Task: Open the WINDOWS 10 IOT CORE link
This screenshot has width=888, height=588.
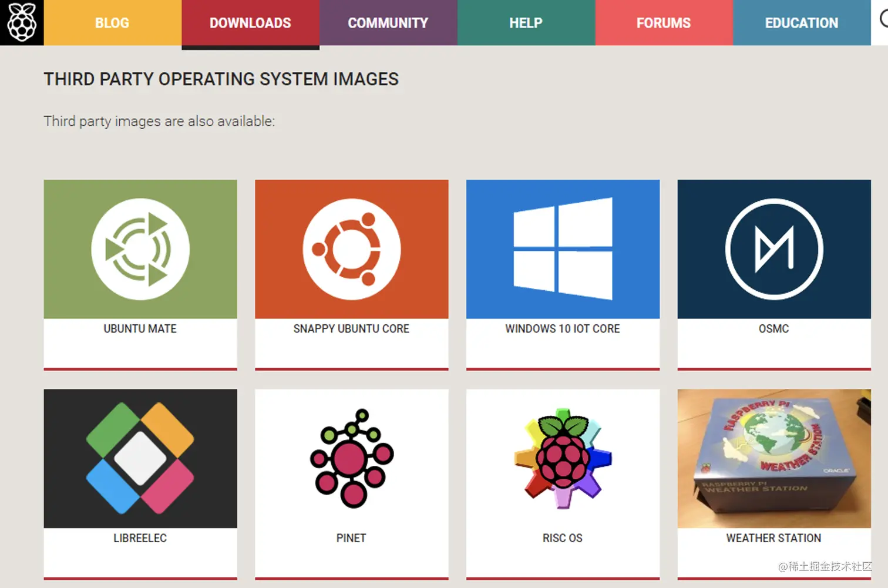Action: (x=563, y=329)
